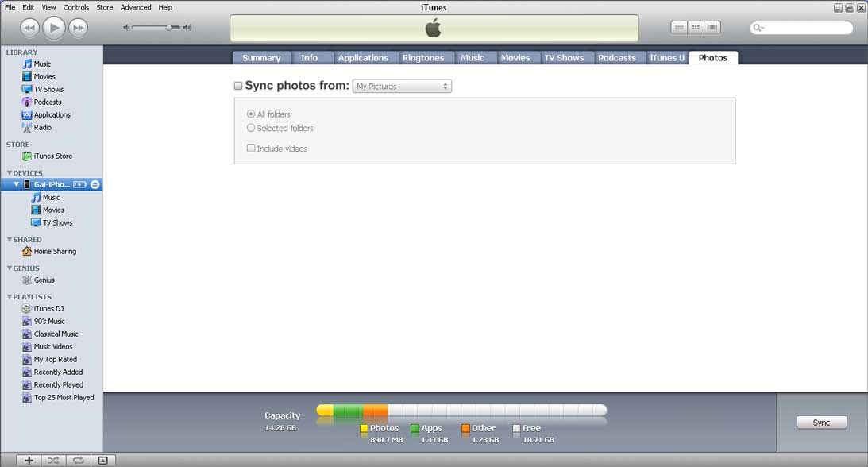This screenshot has width=868, height=467.
Task: Eject the Gai-iPhone device
Action: (x=95, y=184)
